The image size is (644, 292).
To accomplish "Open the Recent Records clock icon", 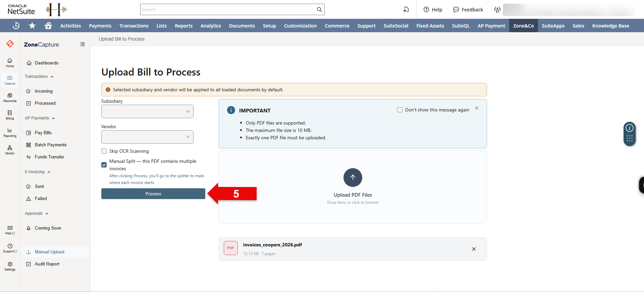I will 16,26.
